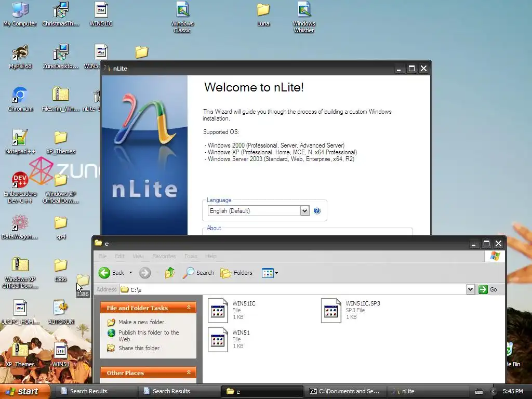
Task: Open Views button in explorer toolbar
Action: 270,273
